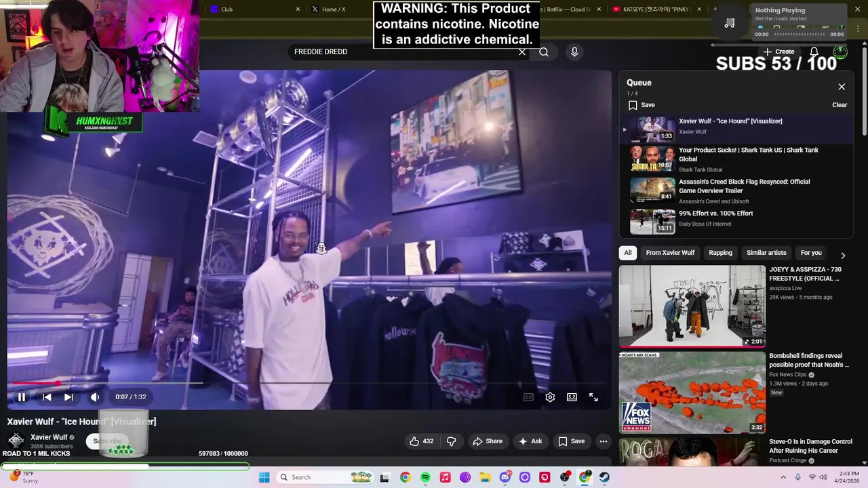Open system volume control in tray
The image size is (868, 488).
tap(823, 477)
